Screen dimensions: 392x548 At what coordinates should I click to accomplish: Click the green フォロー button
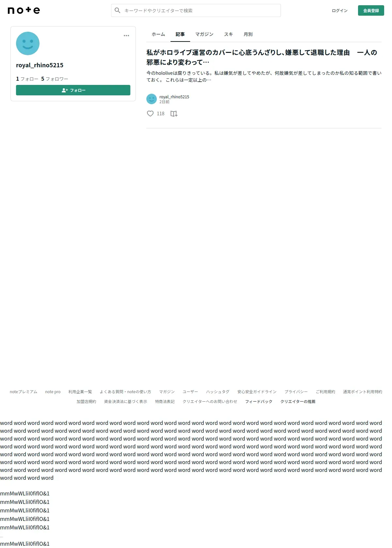pyautogui.click(x=73, y=90)
